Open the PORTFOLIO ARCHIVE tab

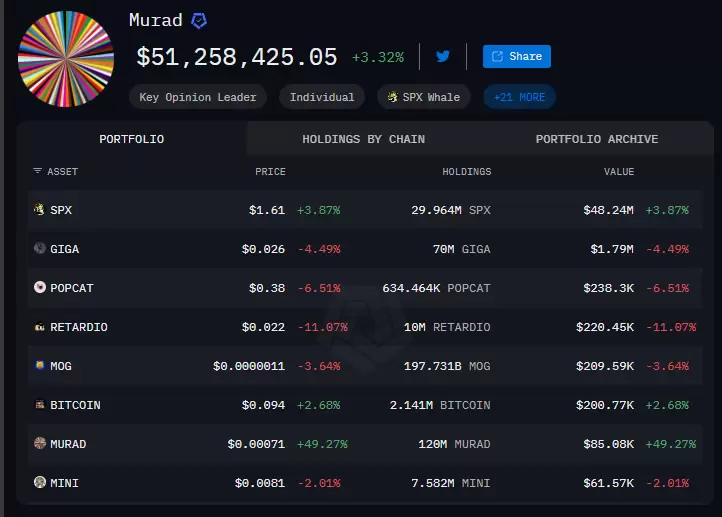597,139
